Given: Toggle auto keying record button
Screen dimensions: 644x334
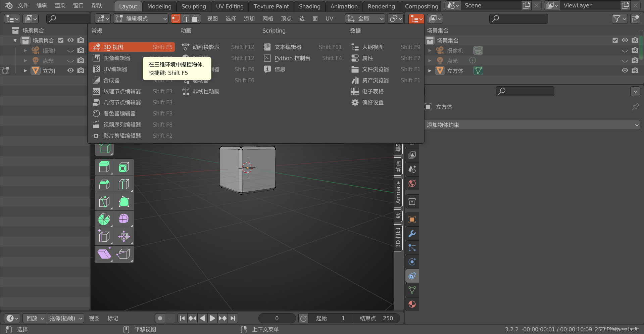Looking at the screenshot, I should (x=160, y=318).
